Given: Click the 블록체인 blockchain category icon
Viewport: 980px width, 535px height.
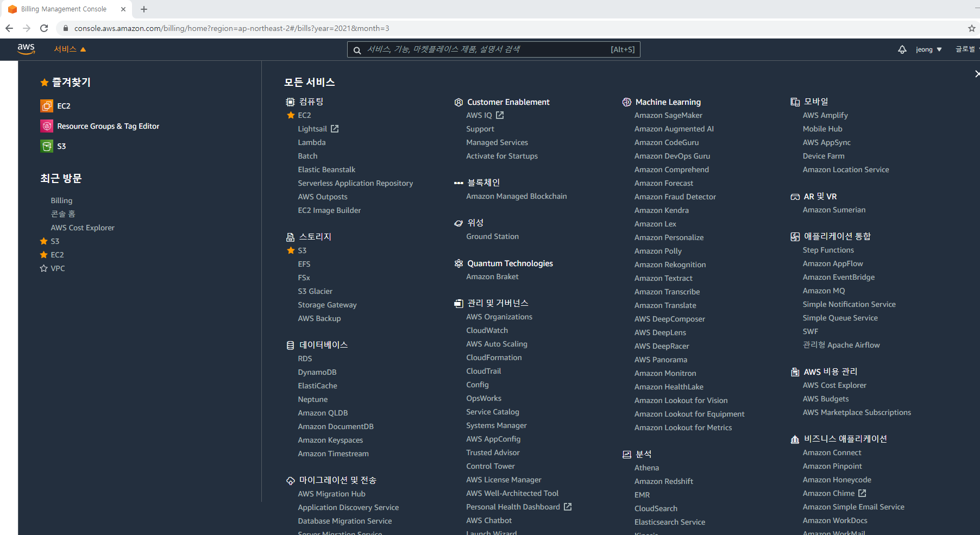Looking at the screenshot, I should tap(458, 183).
